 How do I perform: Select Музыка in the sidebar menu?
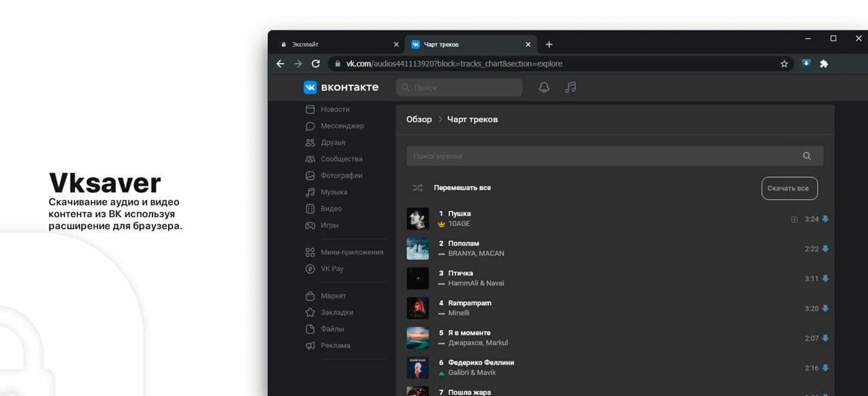[x=334, y=192]
